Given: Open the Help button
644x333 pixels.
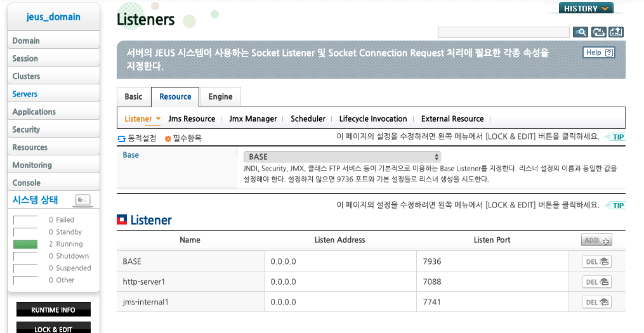Looking at the screenshot, I should pos(599,53).
